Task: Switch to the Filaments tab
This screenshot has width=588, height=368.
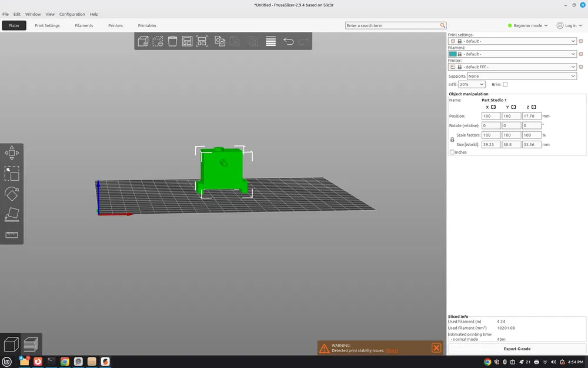Action: pyautogui.click(x=84, y=25)
